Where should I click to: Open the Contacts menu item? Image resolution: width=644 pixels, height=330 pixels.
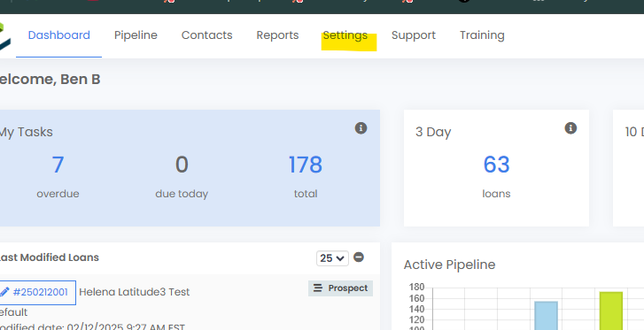point(207,35)
